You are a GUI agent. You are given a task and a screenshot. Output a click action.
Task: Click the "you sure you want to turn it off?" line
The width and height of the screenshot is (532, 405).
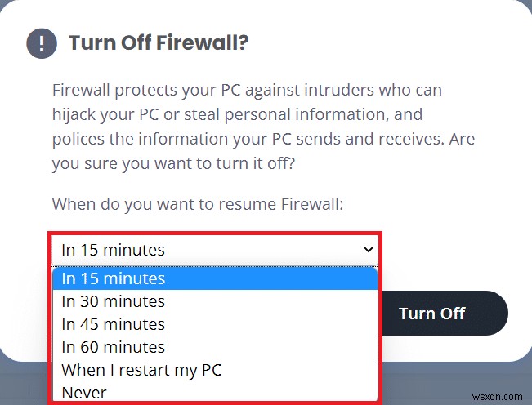[x=173, y=162]
